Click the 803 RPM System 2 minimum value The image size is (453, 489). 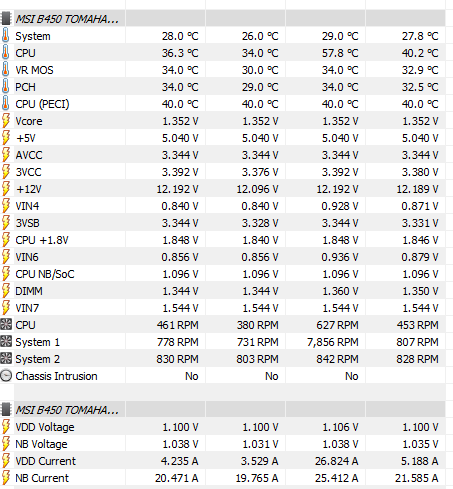(x=257, y=359)
